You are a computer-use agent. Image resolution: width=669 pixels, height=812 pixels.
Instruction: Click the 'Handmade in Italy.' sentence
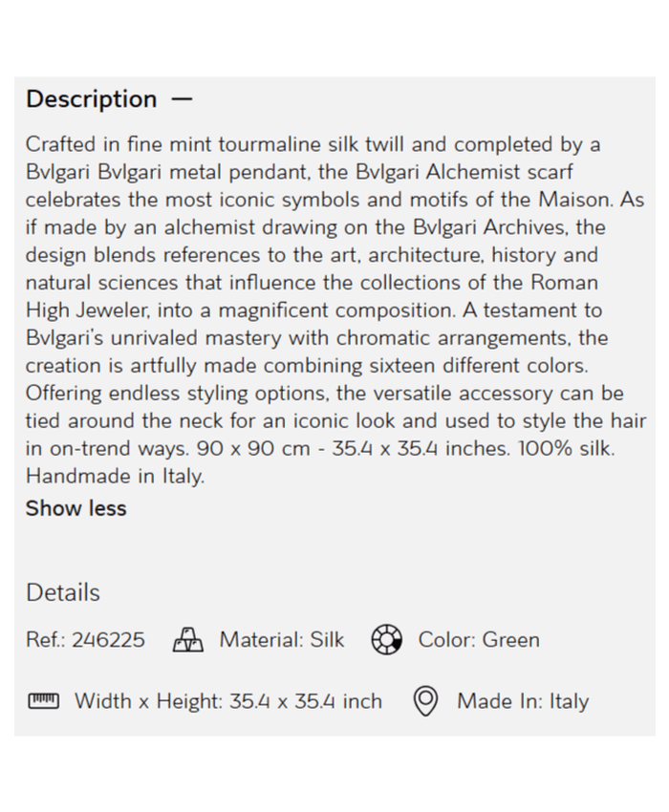[115, 476]
